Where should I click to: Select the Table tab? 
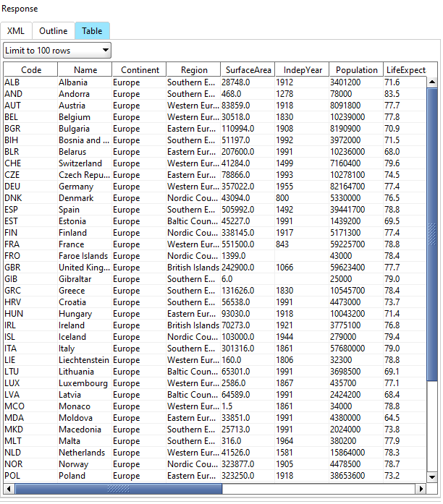click(92, 31)
